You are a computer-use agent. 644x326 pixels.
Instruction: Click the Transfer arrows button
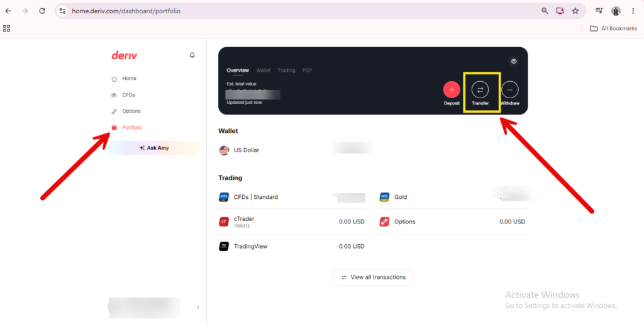[480, 89]
